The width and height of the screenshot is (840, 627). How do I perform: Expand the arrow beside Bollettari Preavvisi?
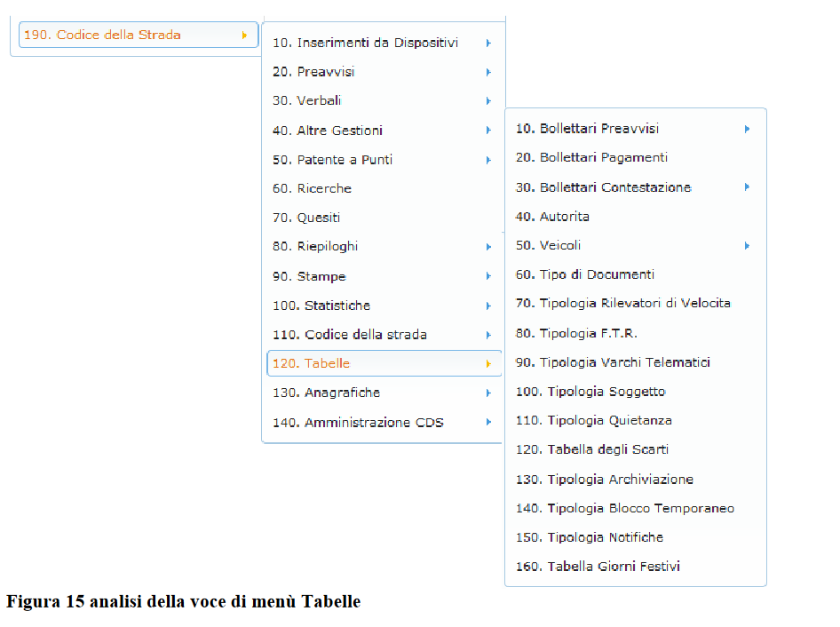point(747,129)
